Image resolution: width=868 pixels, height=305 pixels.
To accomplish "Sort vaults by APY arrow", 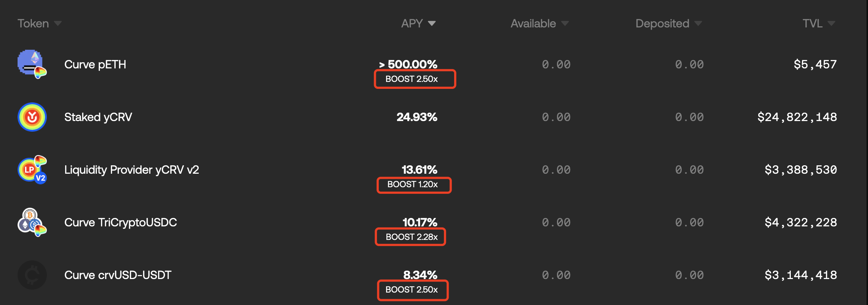I will [432, 23].
